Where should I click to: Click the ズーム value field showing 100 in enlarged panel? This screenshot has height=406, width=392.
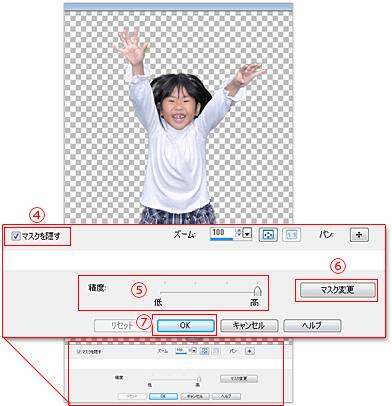(223, 233)
